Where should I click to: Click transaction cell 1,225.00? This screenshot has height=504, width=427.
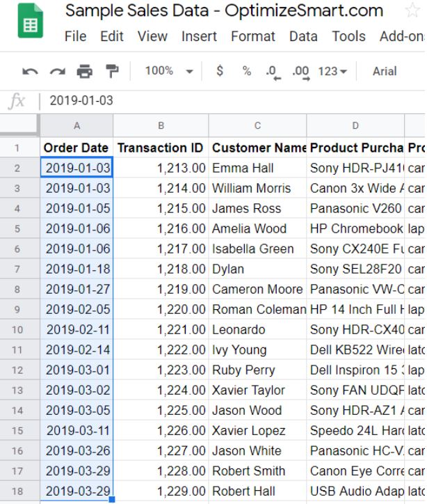click(161, 411)
